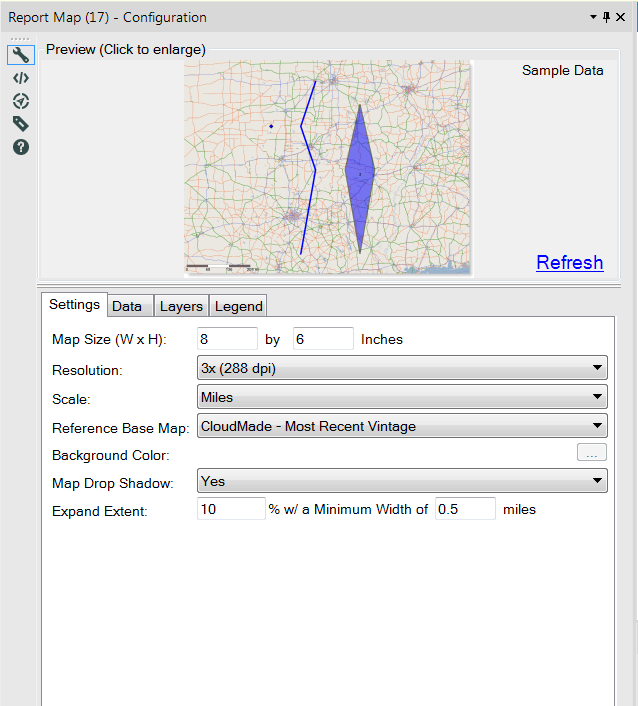
Task: Open the XML view code icon
Action: (21, 78)
